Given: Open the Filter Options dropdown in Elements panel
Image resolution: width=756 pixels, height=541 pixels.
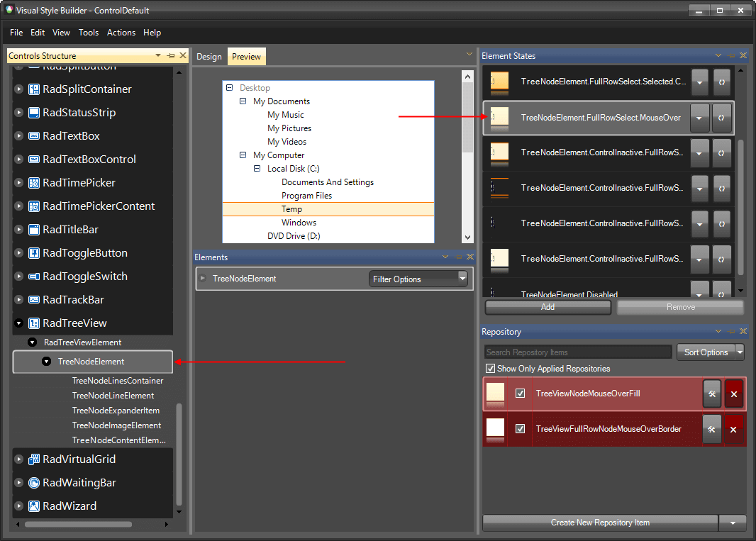Looking at the screenshot, I should (x=418, y=279).
